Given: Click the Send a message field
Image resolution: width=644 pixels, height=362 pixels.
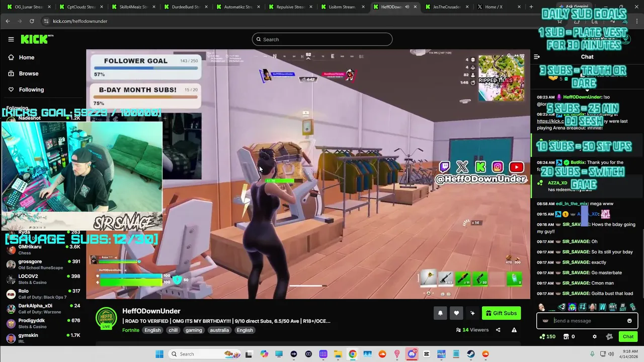Looking at the screenshot, I should coord(588,321).
